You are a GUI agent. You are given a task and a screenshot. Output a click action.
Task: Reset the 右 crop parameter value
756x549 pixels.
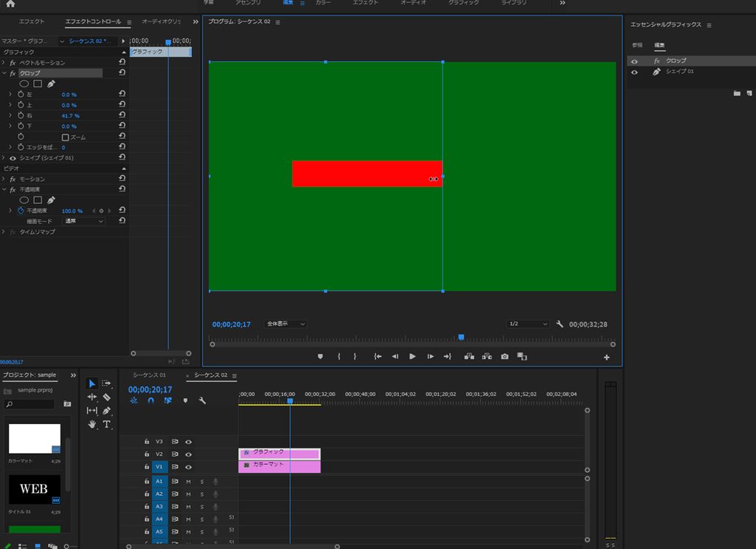122,116
